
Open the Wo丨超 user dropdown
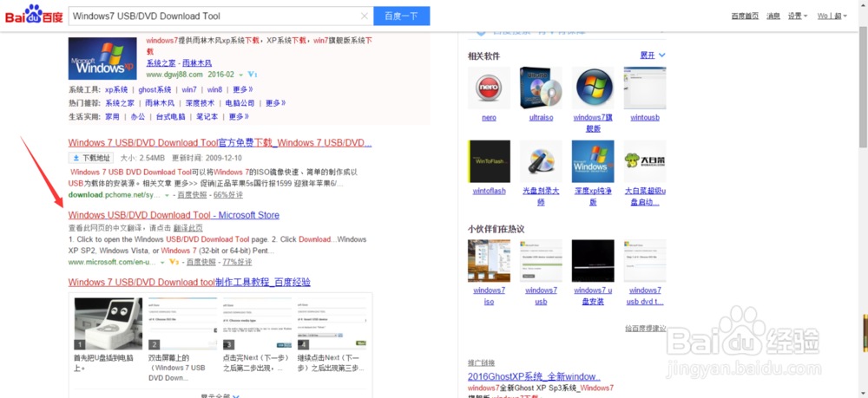point(832,16)
